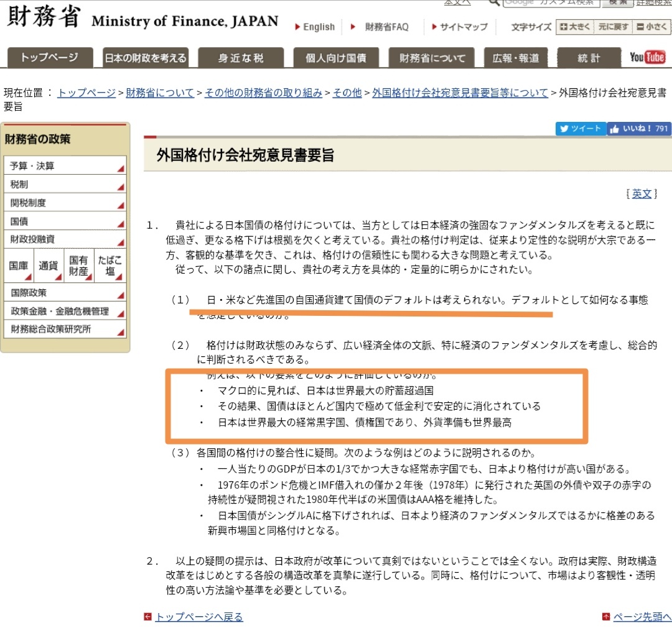
Task: Decrease text size with 小さく button
Action: tap(651, 27)
